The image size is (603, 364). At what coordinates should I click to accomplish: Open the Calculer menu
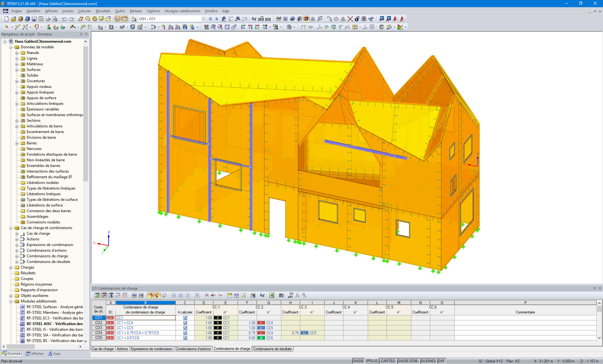pyautogui.click(x=84, y=11)
